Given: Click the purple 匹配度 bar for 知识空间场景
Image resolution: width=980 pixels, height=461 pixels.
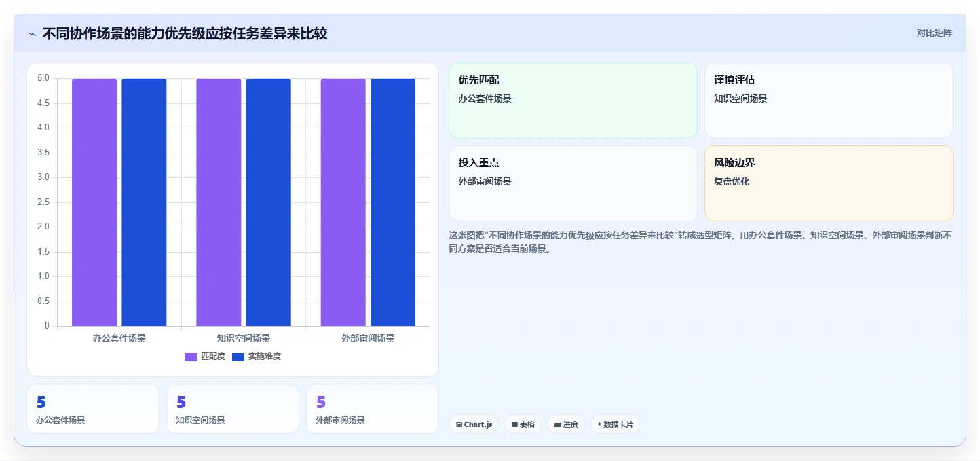Looking at the screenshot, I should click(219, 202).
